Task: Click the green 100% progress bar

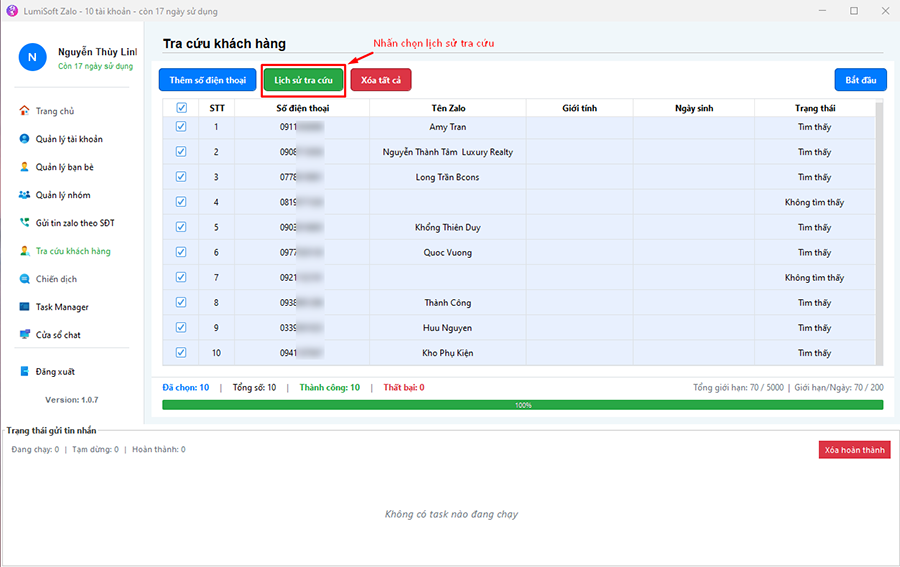Action: [x=522, y=405]
